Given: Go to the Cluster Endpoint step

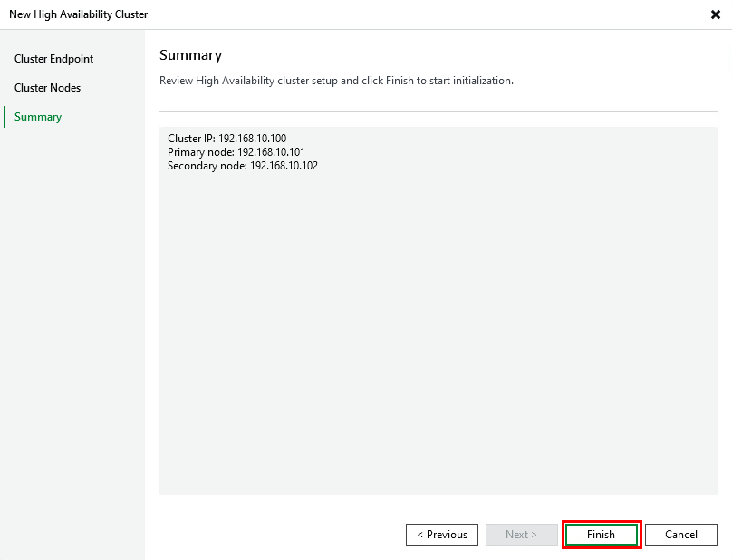Looking at the screenshot, I should click(53, 59).
